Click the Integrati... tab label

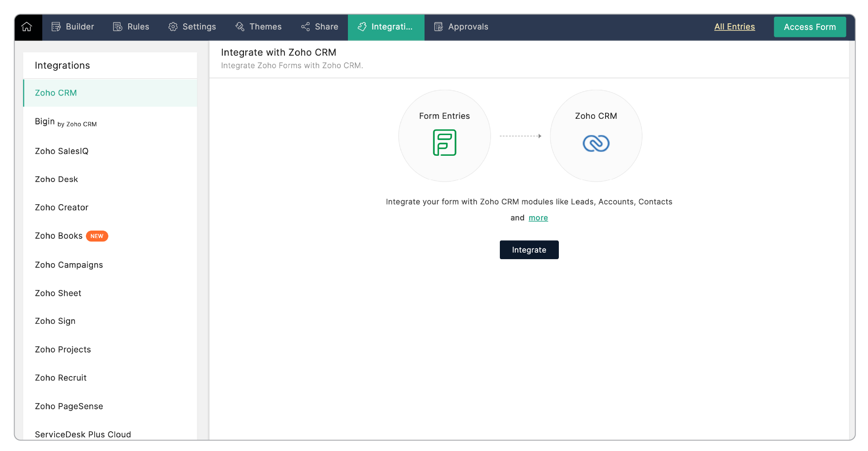pos(392,27)
